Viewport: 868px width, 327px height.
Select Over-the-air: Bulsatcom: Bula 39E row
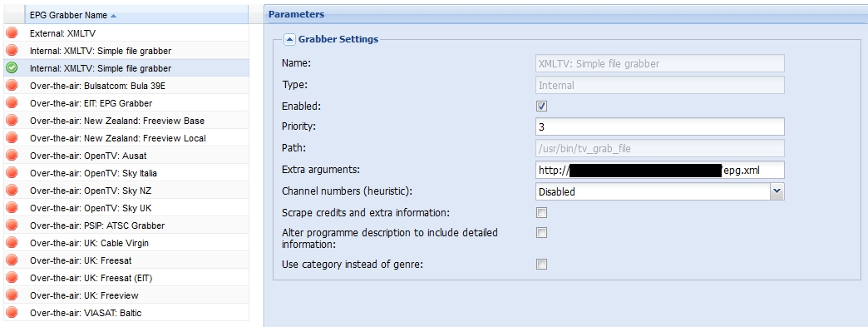(126, 86)
